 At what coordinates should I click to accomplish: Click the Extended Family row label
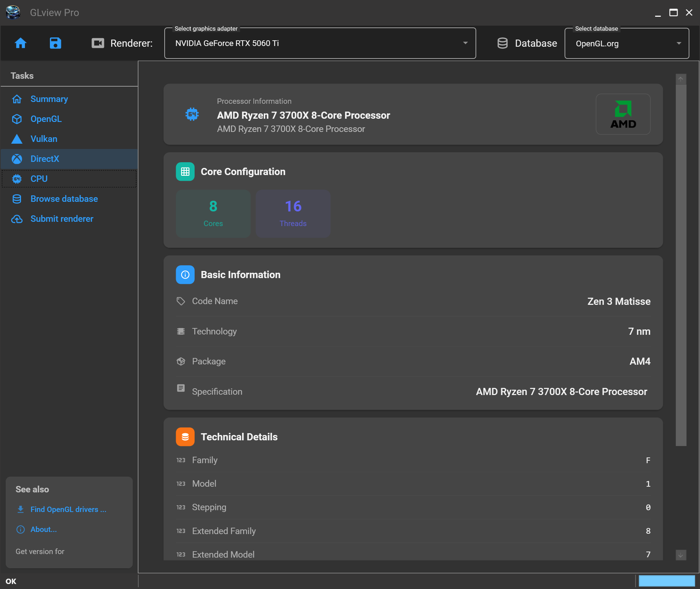(224, 531)
